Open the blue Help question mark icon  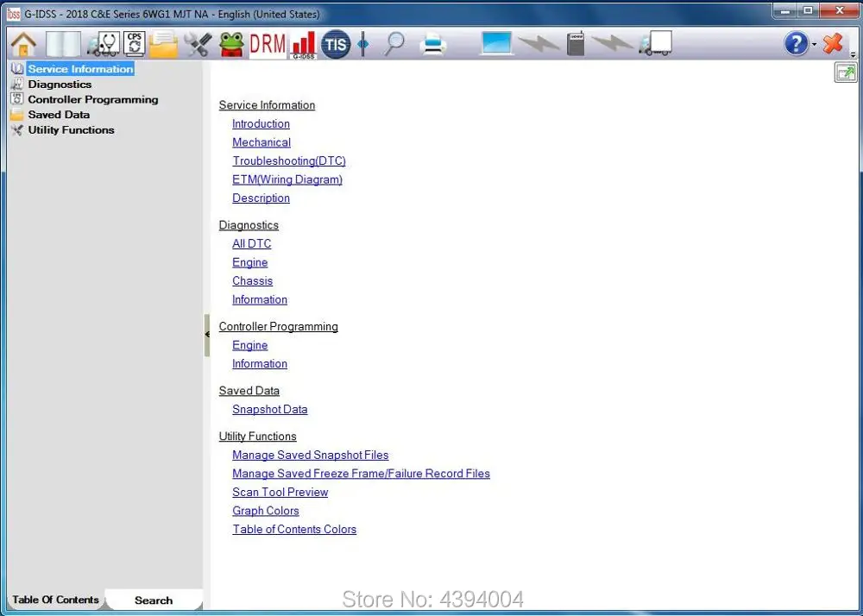(796, 43)
